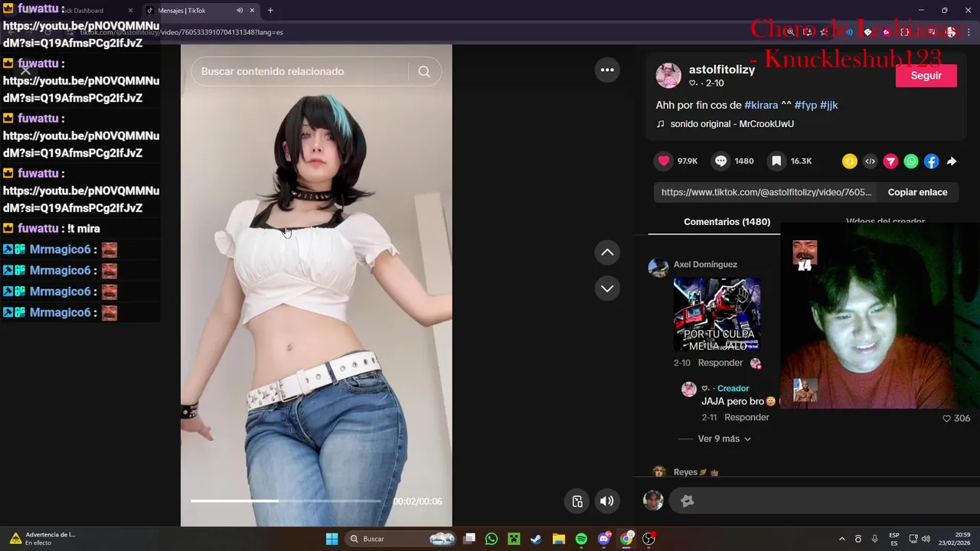The image size is (980, 551).
Task: Click the add comment input field
Action: tap(823, 500)
